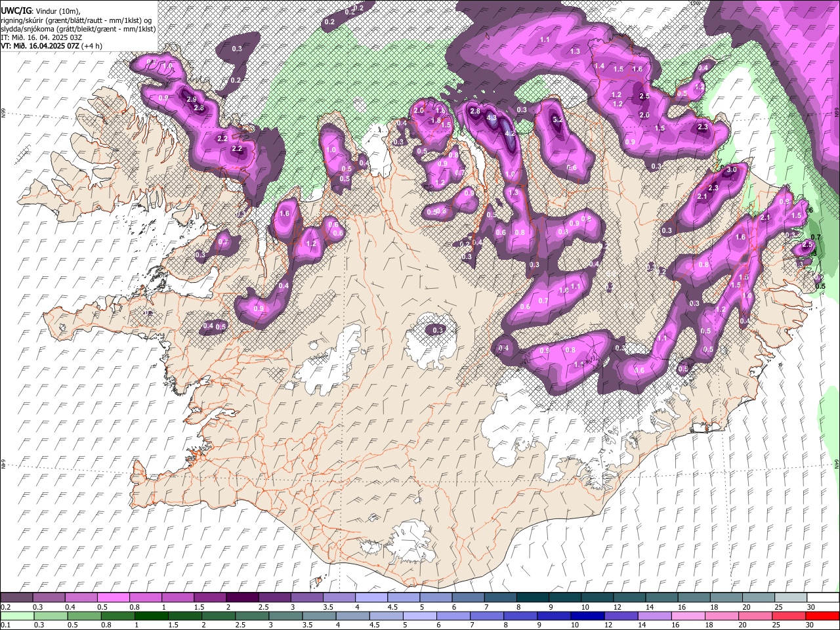The width and height of the screenshot is (840, 630).
Task: Click the UWC/IG Vindur (10m) title text
Action: [41, 11]
